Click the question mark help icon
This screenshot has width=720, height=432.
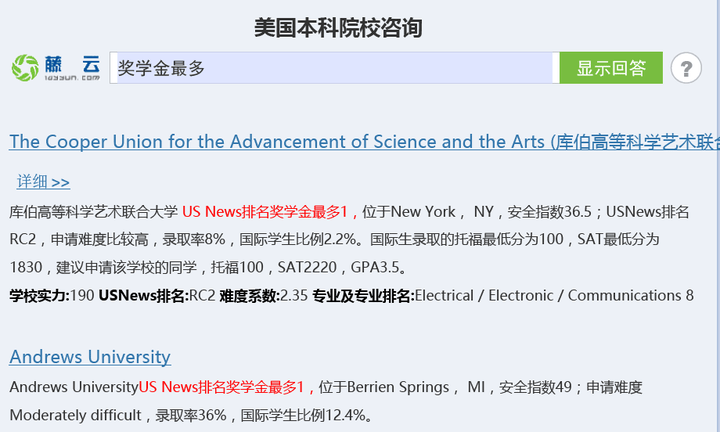tap(686, 69)
